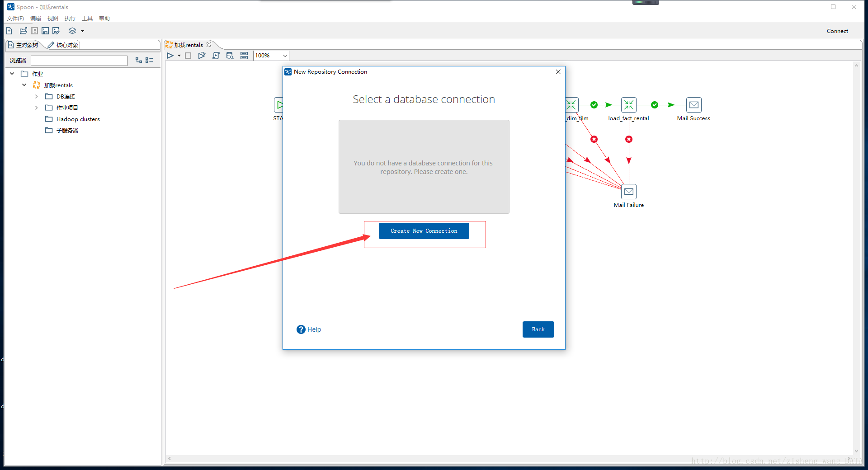Screen dimensions: 868x470
Task: Select the load_fact_rental job entry icon
Action: (x=628, y=105)
